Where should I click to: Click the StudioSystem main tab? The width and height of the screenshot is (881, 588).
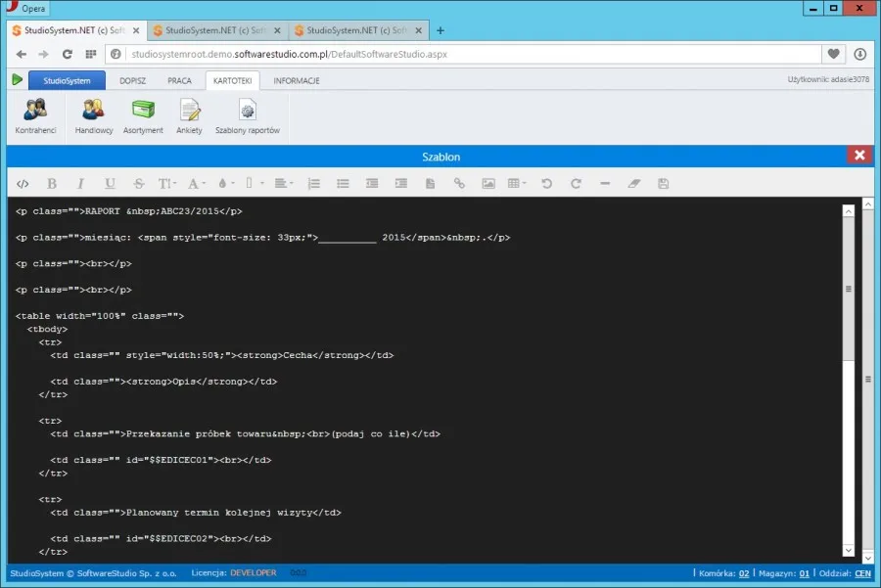pyautogui.click(x=67, y=80)
